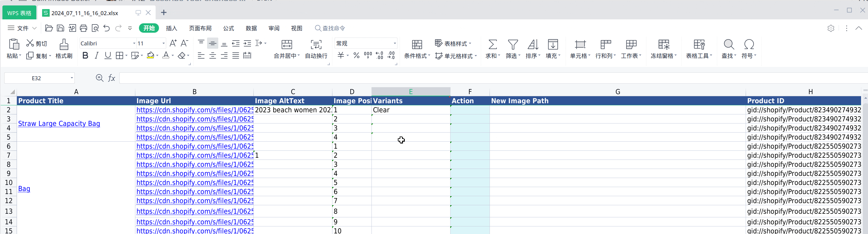Click the format painter (格式刷) icon
The width and height of the screenshot is (868, 234).
64,45
